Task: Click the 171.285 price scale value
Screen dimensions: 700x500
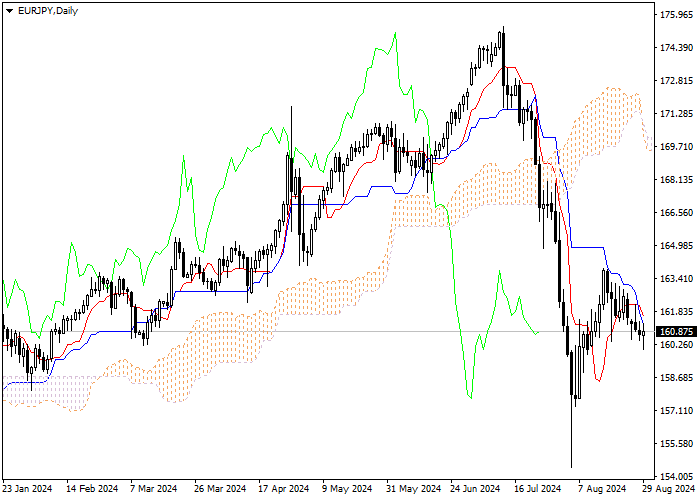Action: click(x=676, y=114)
